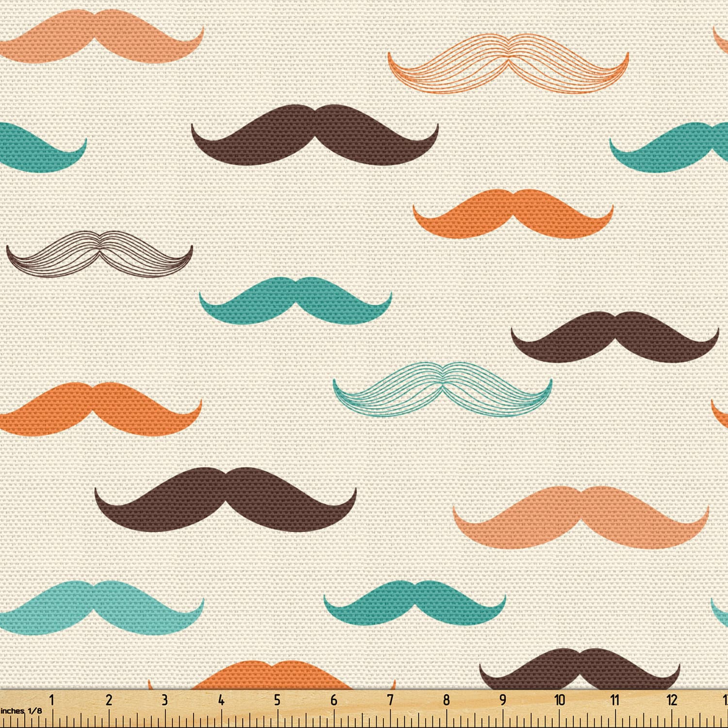This screenshot has width=728, height=728.
Task: Click the number 9 on the ruler
Action: point(503,700)
